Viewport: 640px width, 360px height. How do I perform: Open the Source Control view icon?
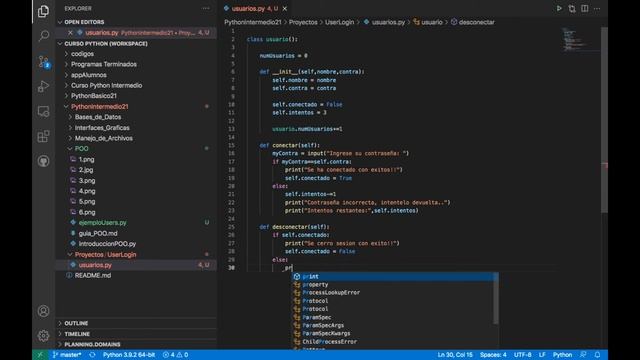43,62
